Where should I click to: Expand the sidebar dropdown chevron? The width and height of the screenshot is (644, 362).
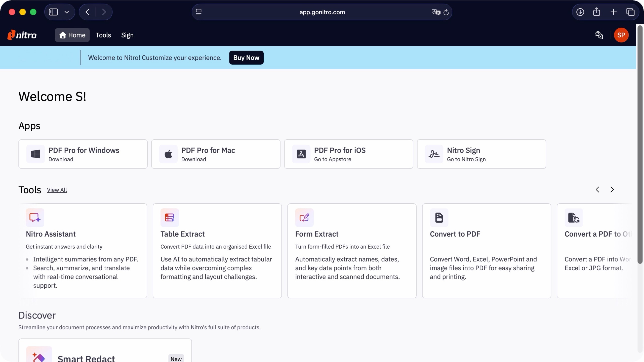67,12
